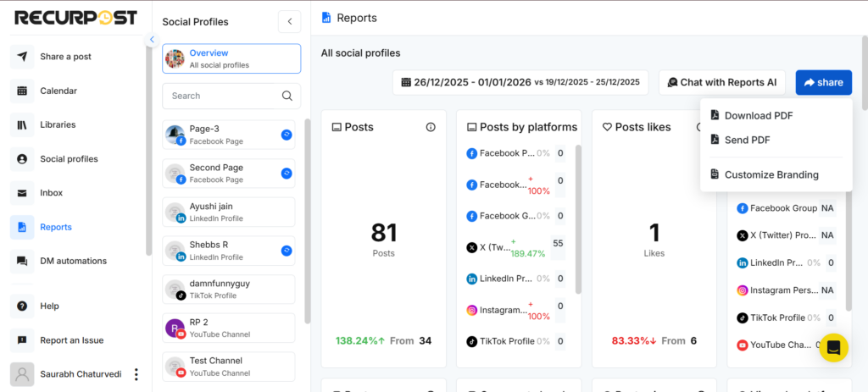This screenshot has height=392, width=868.
Task: Click the RecurPost logo
Action: tap(75, 18)
